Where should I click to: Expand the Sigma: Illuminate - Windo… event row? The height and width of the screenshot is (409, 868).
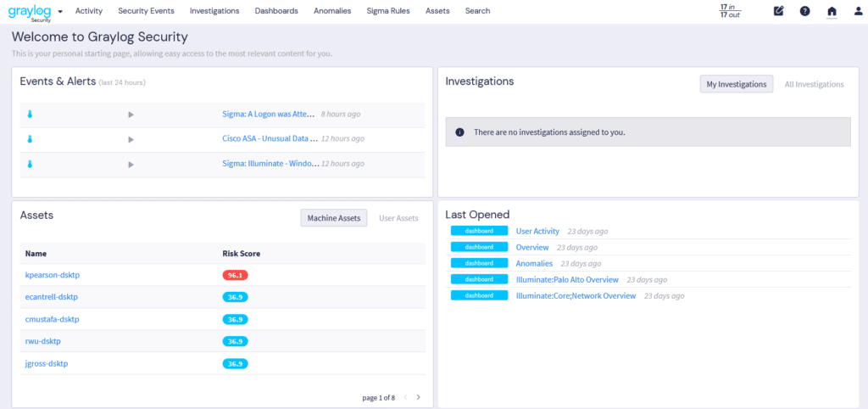coord(131,165)
